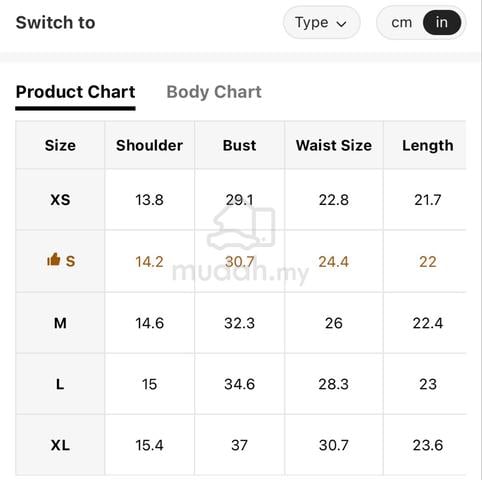
Task: Select the Product Chart tab
Action: pos(75,92)
